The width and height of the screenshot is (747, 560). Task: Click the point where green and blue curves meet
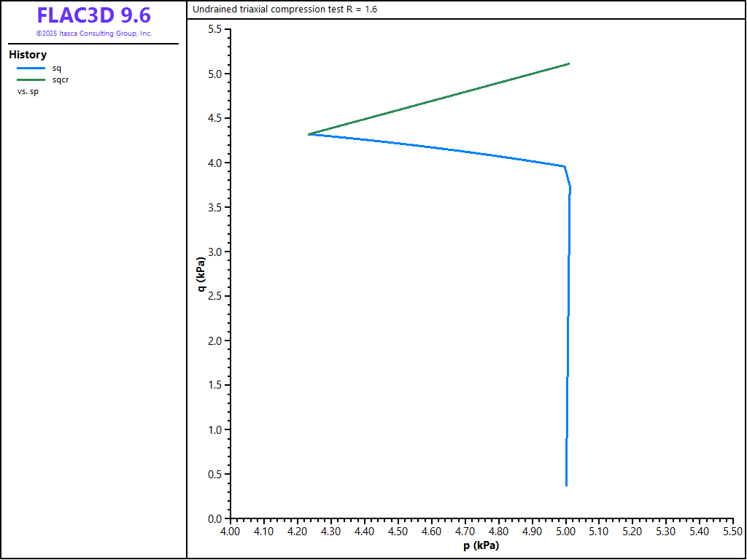click(309, 134)
